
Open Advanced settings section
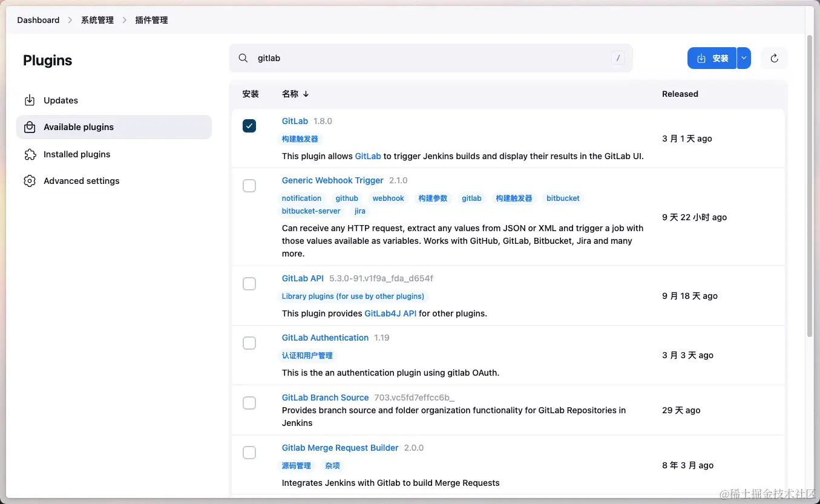pyautogui.click(x=114, y=181)
